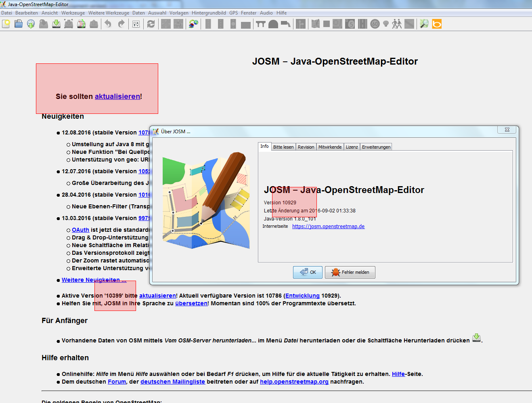Select the Mitwirkende tab
Screen dimensions: 532x403
click(x=330, y=147)
